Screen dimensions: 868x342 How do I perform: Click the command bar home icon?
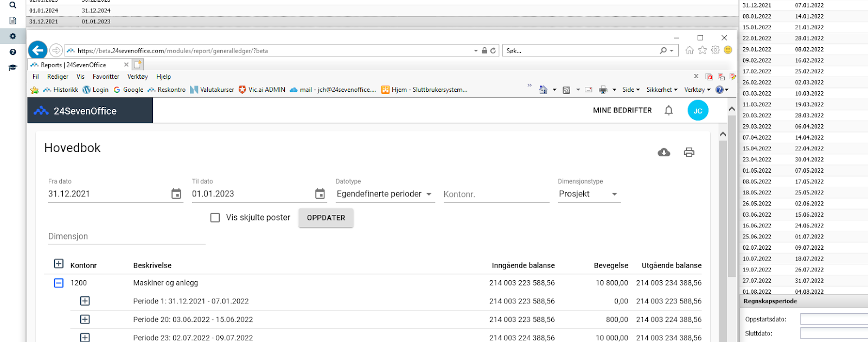(543, 90)
